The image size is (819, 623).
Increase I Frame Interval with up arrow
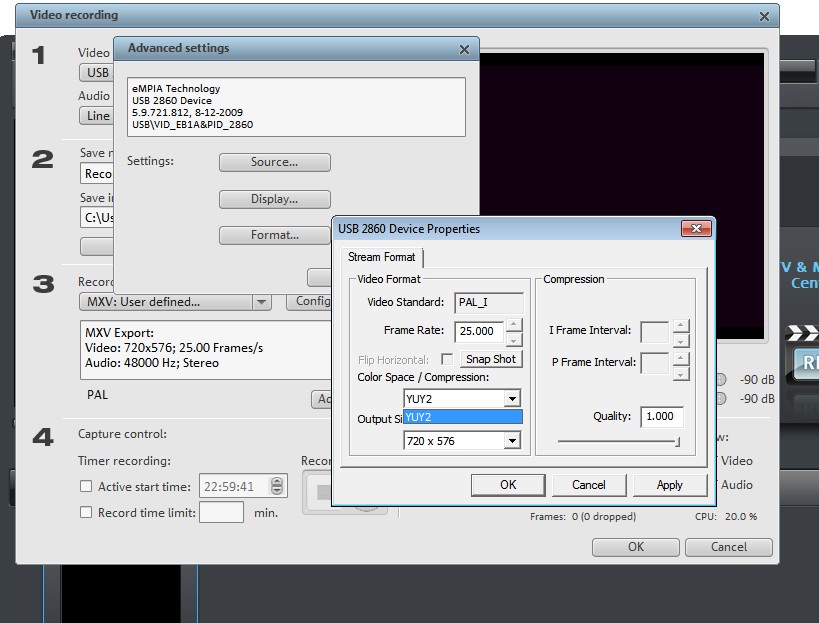(681, 326)
